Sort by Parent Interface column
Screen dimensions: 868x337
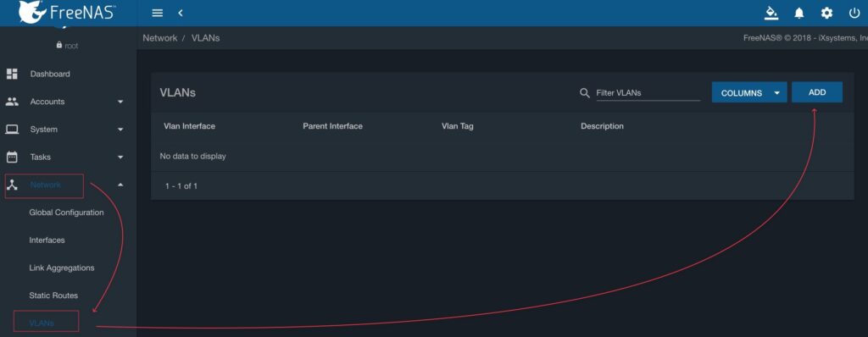(332, 126)
